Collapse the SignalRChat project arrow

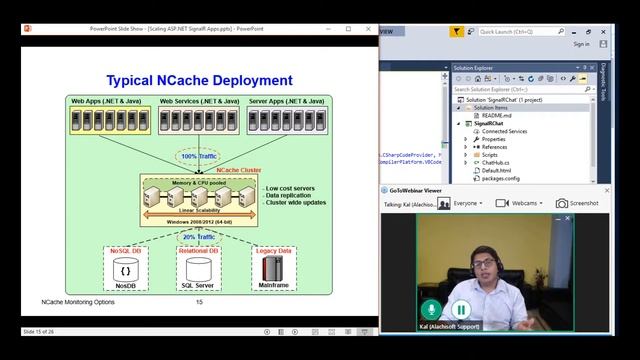coord(458,123)
